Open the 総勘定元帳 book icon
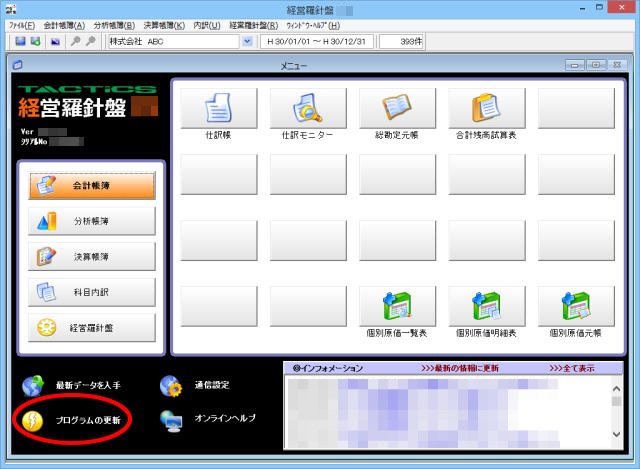This screenshot has height=469, width=640. click(398, 108)
